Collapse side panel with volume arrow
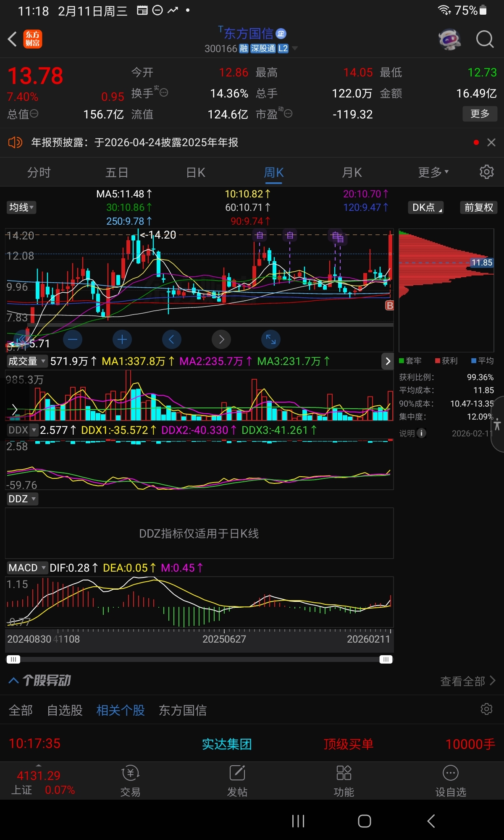Image resolution: width=504 pixels, height=840 pixels. click(388, 361)
